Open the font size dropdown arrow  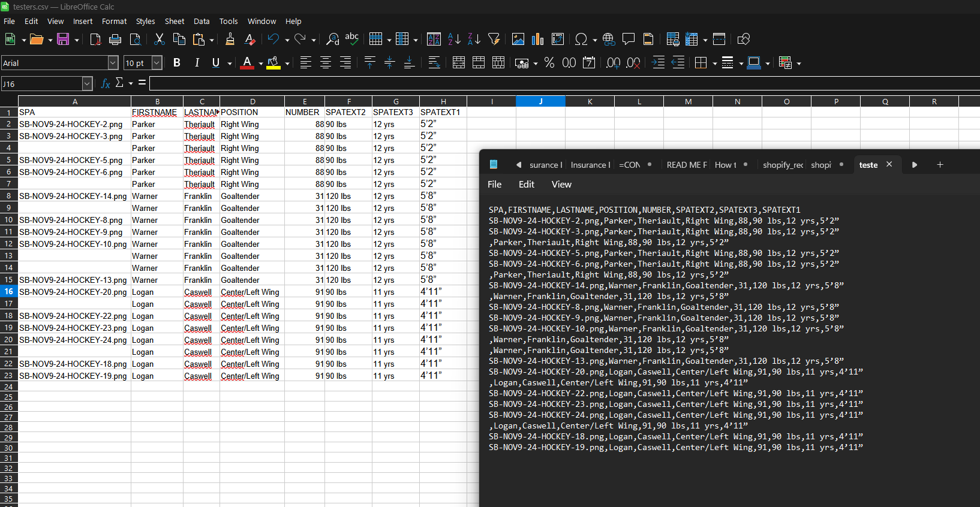pos(157,63)
